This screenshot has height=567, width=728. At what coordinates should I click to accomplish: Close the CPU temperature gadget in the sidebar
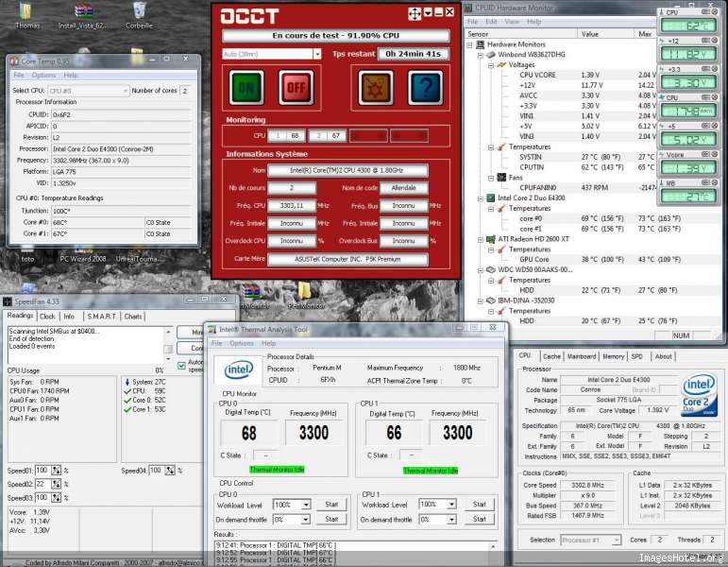[715, 12]
